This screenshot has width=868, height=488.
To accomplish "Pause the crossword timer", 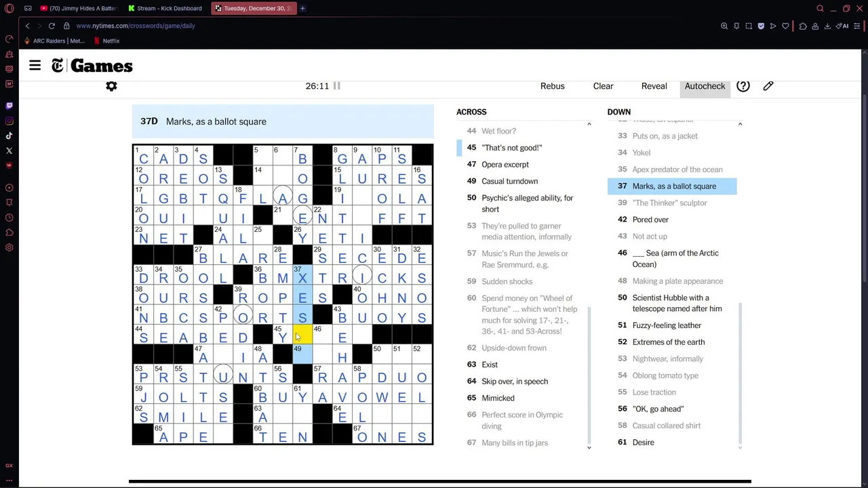I will point(336,86).
